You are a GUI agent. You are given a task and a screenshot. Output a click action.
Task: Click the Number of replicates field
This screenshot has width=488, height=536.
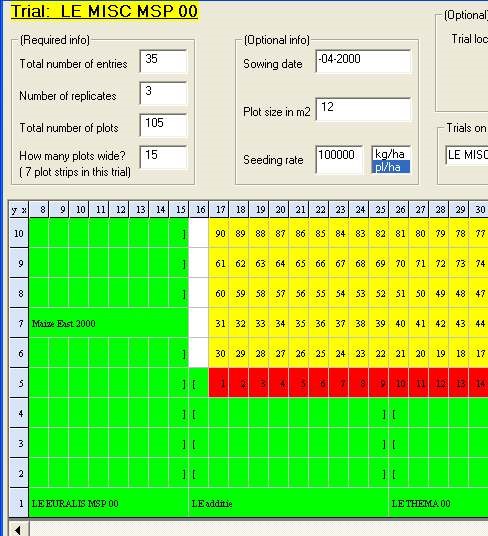(x=163, y=93)
